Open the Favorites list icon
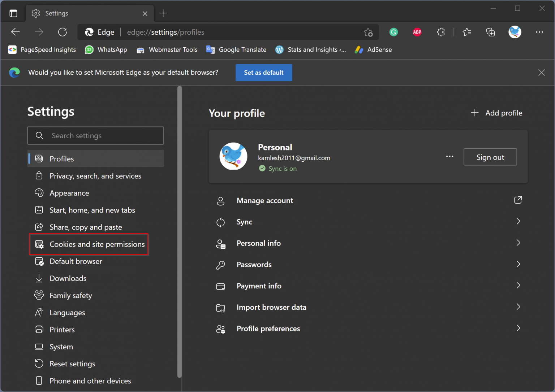Screen dimensions: 555x392 (x=466, y=32)
